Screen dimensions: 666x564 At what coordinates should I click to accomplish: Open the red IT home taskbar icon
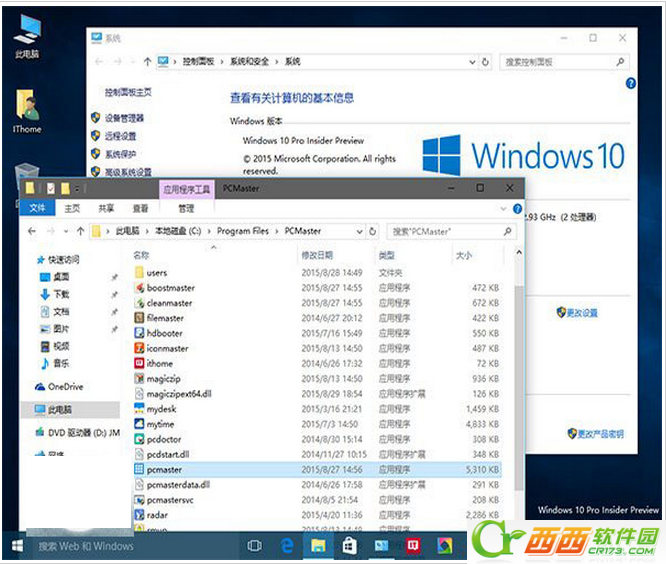413,546
